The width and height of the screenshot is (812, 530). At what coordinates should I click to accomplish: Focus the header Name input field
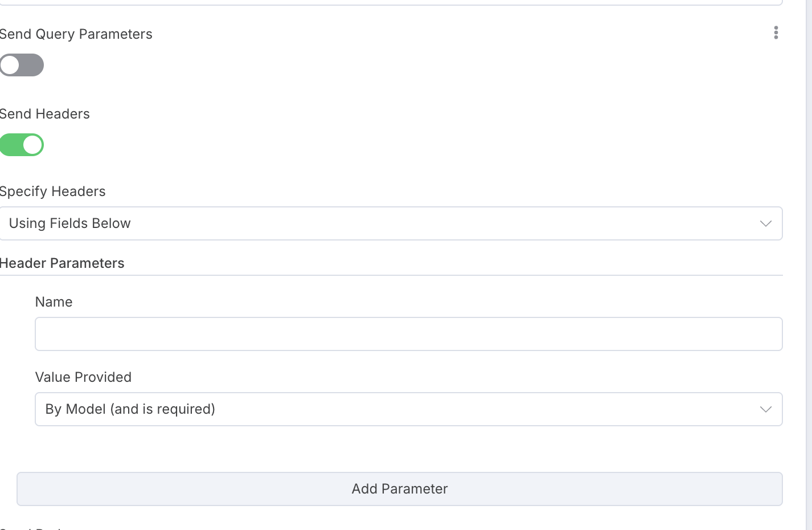tap(409, 334)
